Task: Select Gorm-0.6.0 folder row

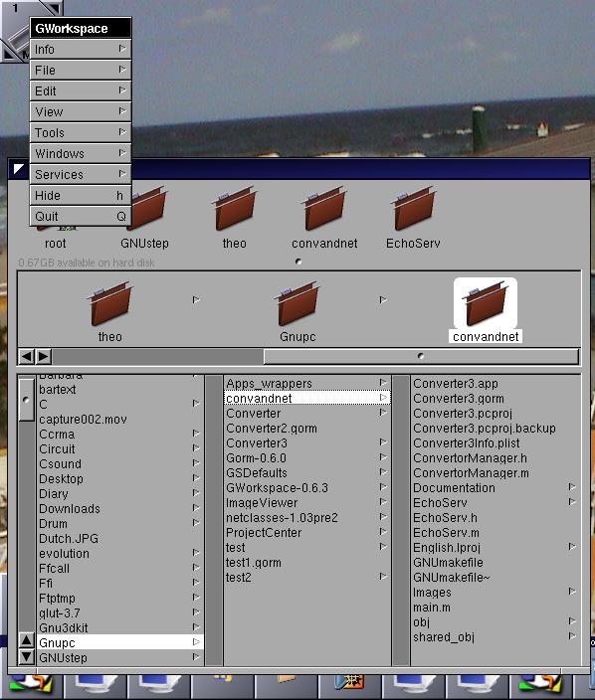Action: (307, 458)
